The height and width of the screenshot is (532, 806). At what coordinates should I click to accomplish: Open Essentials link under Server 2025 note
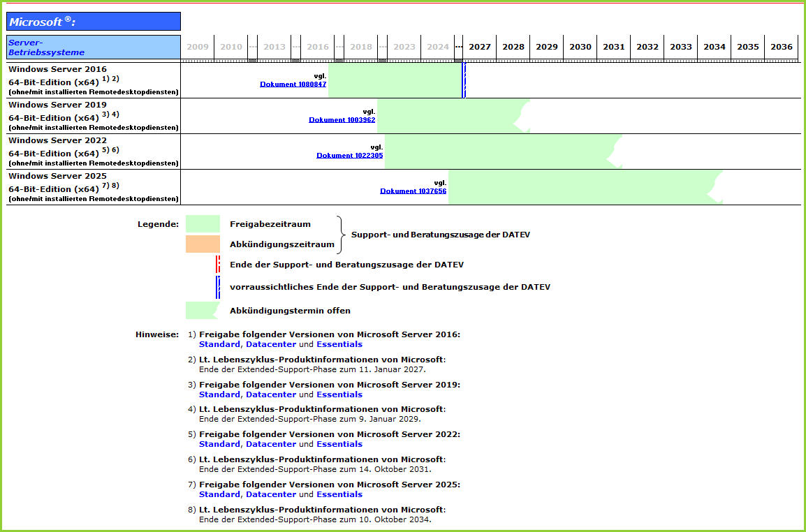click(339, 494)
